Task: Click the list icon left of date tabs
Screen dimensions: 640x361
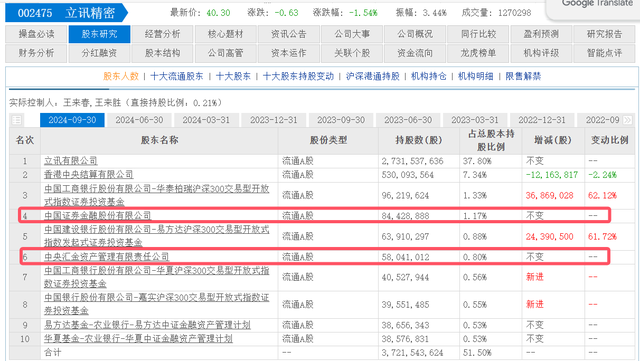Action: 17,120
